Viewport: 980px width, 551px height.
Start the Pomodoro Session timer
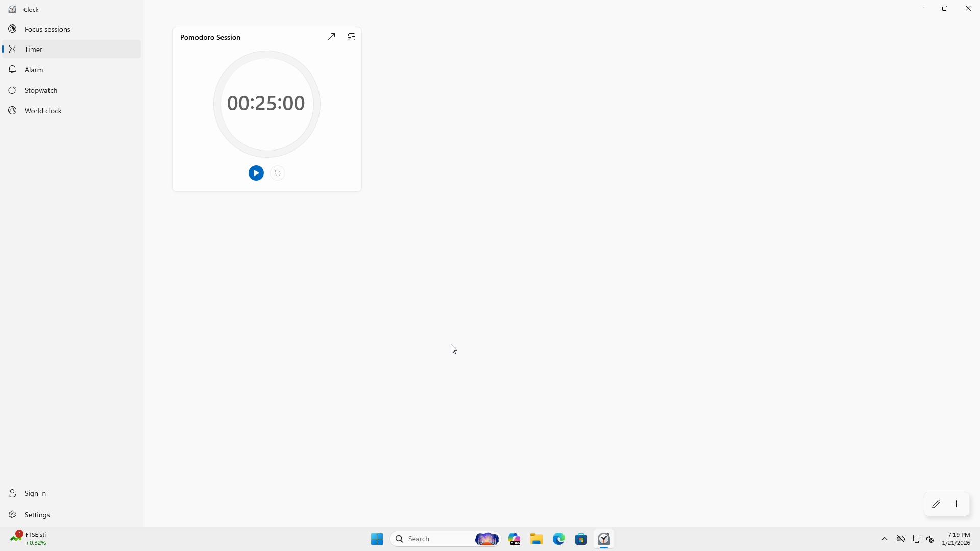256,173
